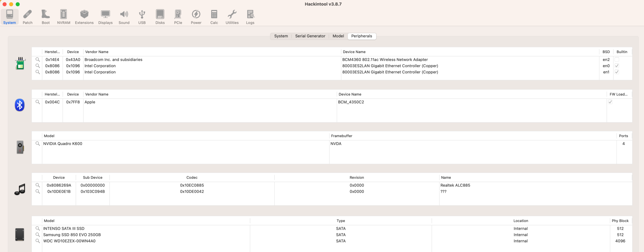Click magnifier for the en1 Intel row

pos(38,72)
